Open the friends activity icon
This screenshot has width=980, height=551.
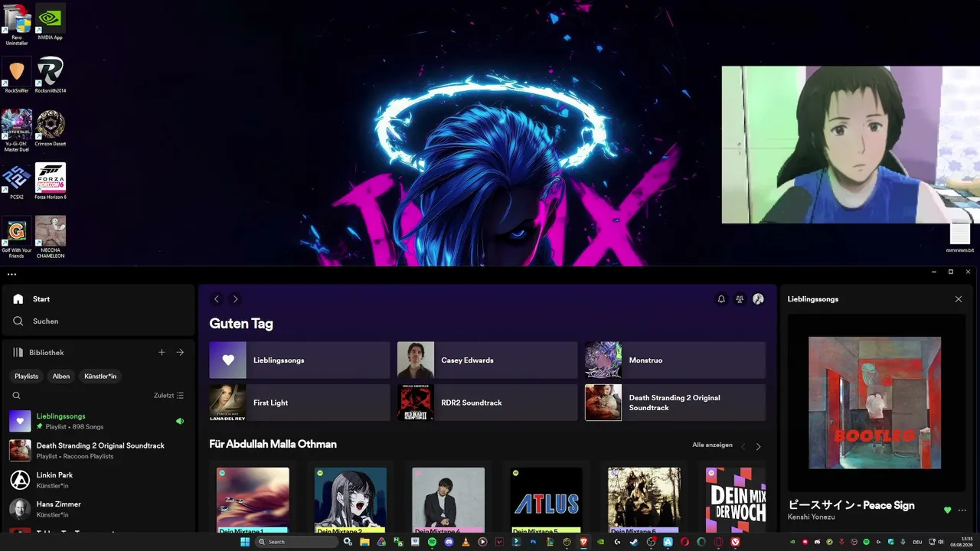point(740,299)
